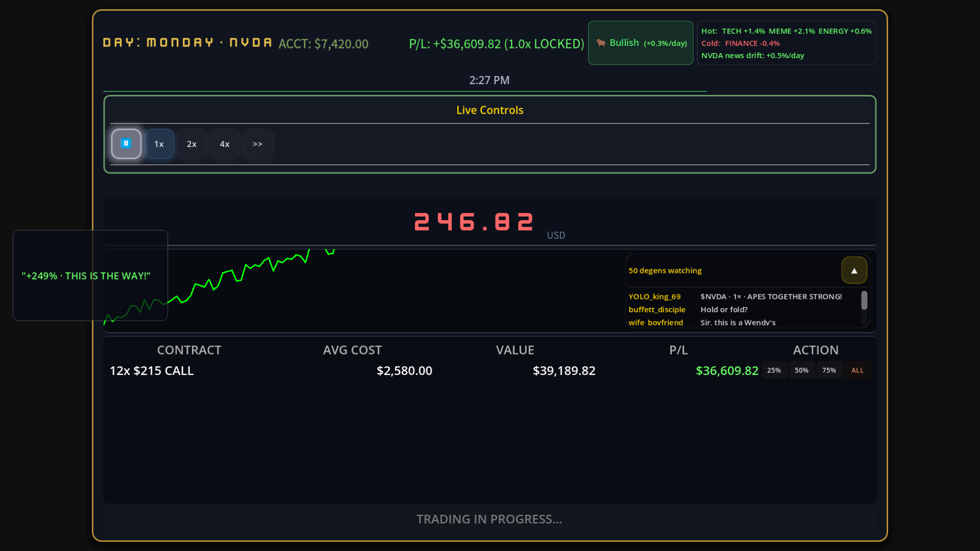980x551 pixels.
Task: Click the '+249% · THIS IS THE WAY!' popup
Action: pos(90,275)
